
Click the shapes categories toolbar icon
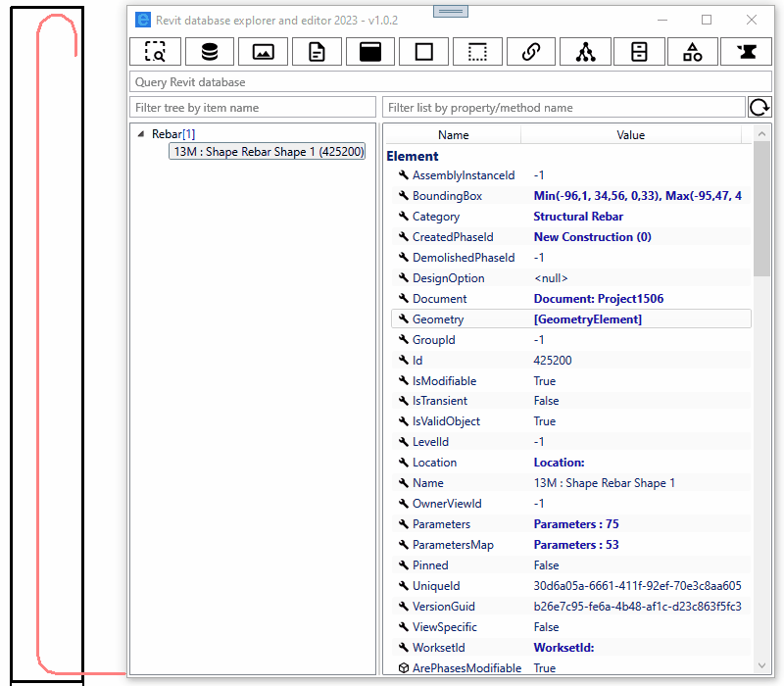click(x=693, y=52)
